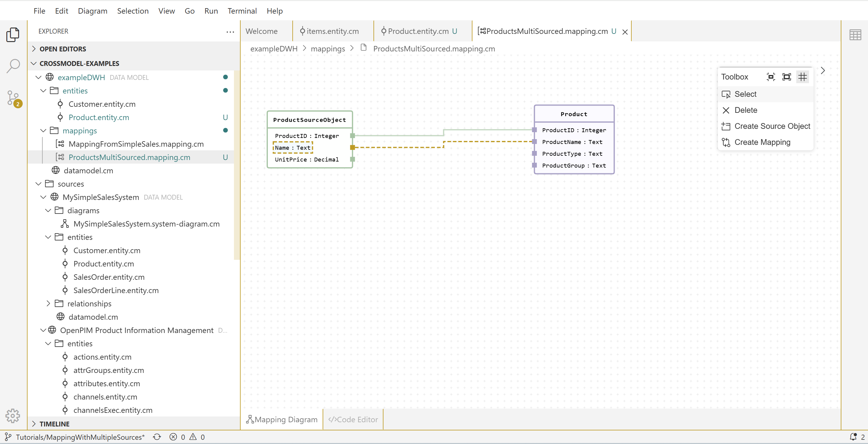The height and width of the screenshot is (444, 868).
Task: Switch to the Code Editor tab
Action: tap(353, 420)
